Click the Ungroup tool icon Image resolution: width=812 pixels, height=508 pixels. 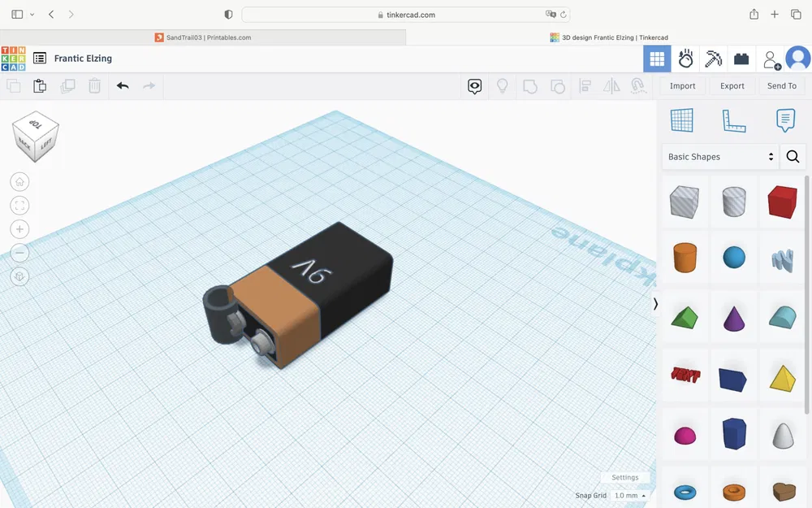point(558,85)
